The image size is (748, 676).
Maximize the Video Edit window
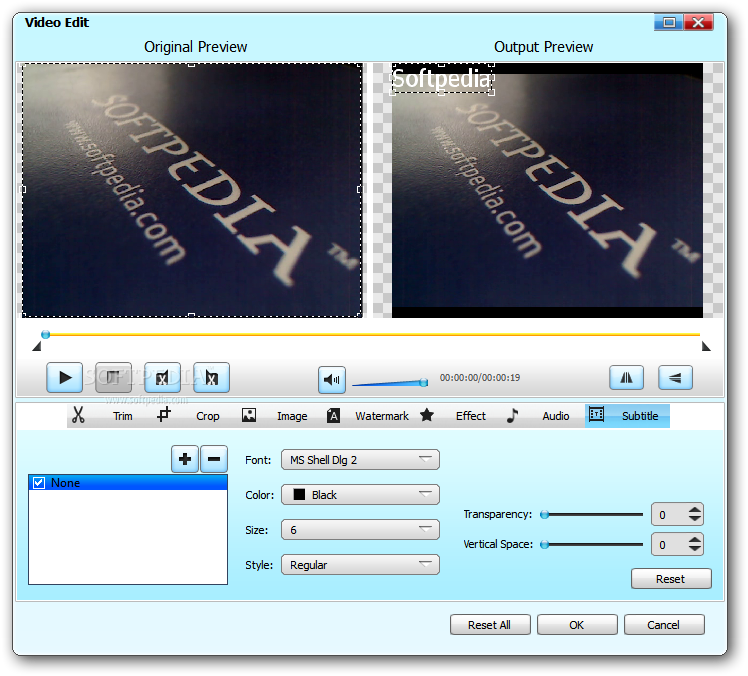click(x=669, y=22)
